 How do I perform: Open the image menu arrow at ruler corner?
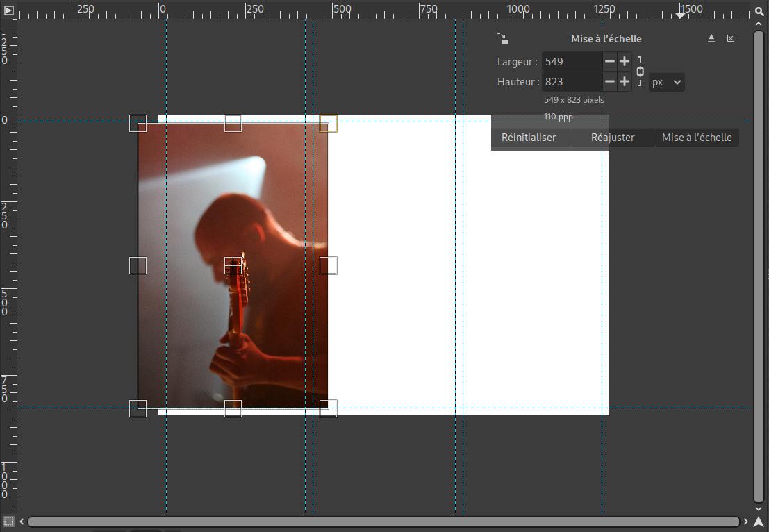9,10
